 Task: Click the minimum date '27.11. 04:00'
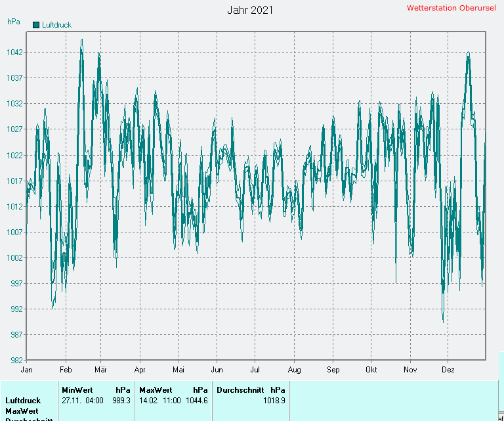click(83, 401)
